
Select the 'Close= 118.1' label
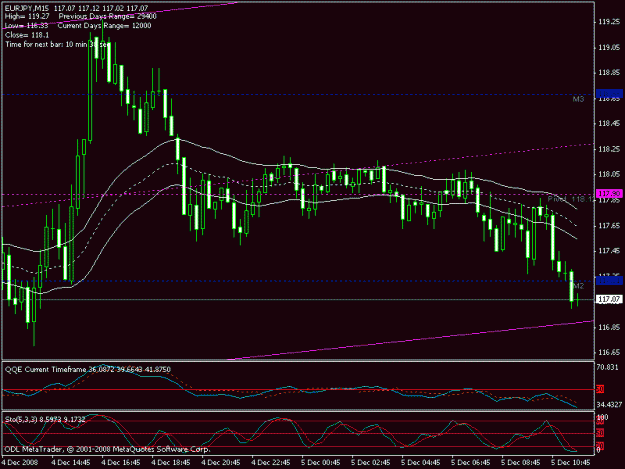[27, 35]
